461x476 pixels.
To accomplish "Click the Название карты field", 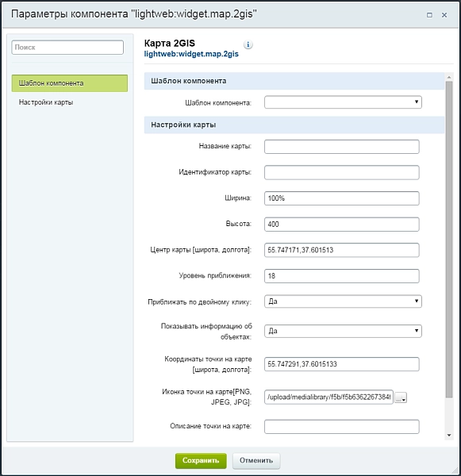I will click(x=342, y=147).
